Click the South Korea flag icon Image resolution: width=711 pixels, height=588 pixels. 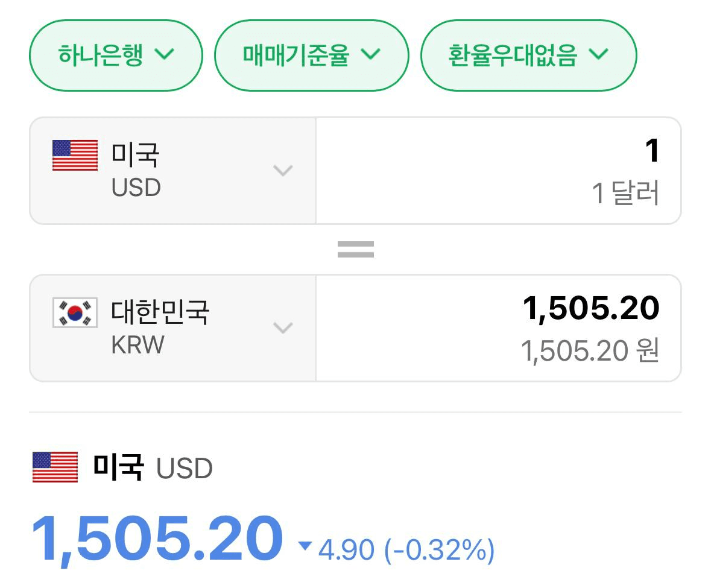tap(75, 313)
